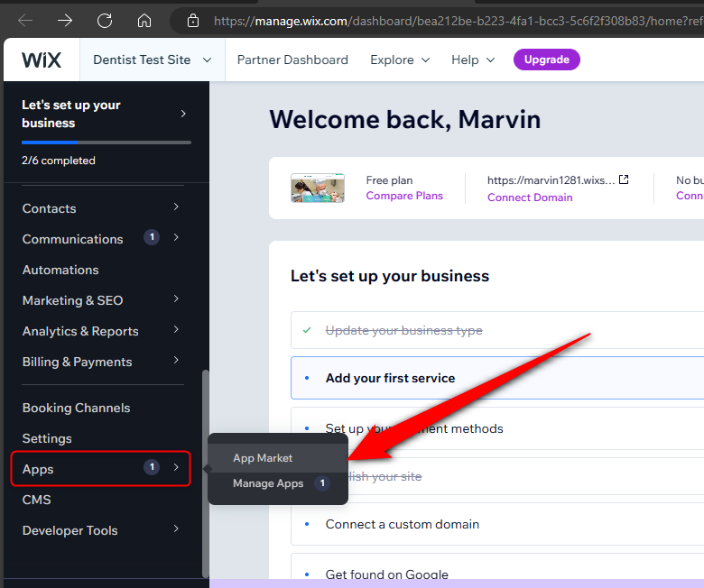The image size is (704, 588).
Task: Open Automations in sidebar
Action: click(60, 270)
